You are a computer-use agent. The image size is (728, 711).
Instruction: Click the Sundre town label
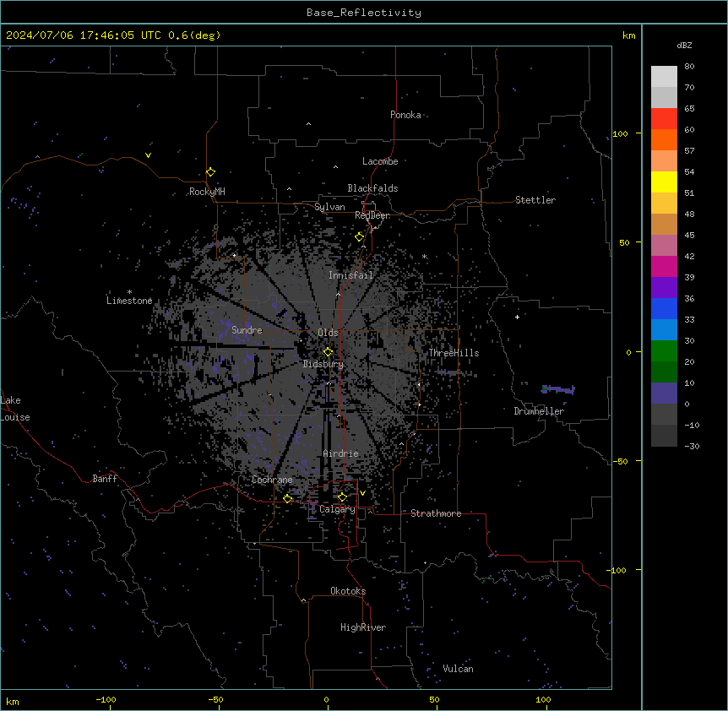coord(247,330)
